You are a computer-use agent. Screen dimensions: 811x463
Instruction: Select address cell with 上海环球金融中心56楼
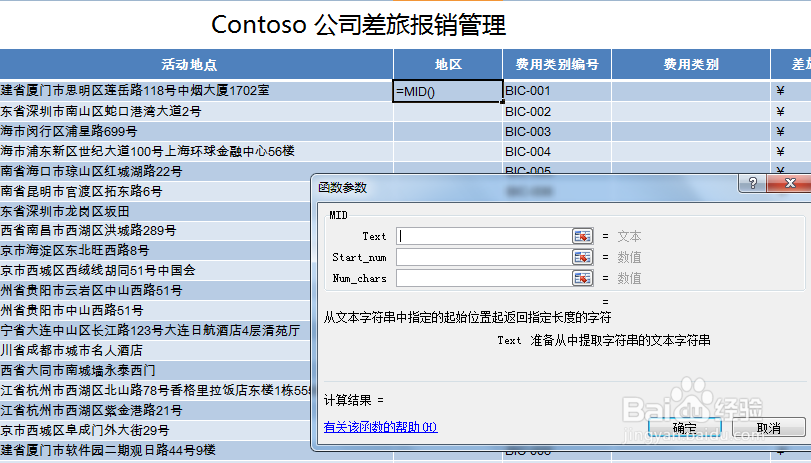click(x=197, y=152)
